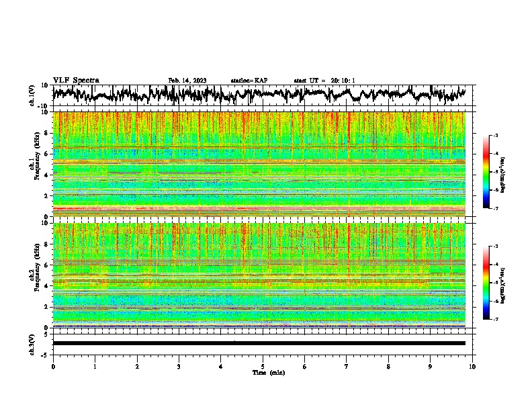
Task: Click inside the ch.1 spectrogram panel
Action: point(259,164)
